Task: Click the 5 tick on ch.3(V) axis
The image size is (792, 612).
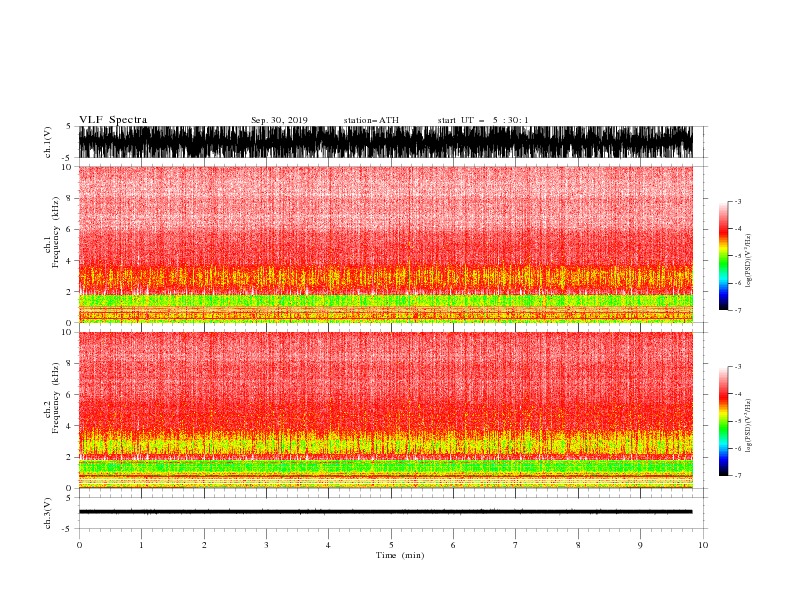Action: (69, 497)
